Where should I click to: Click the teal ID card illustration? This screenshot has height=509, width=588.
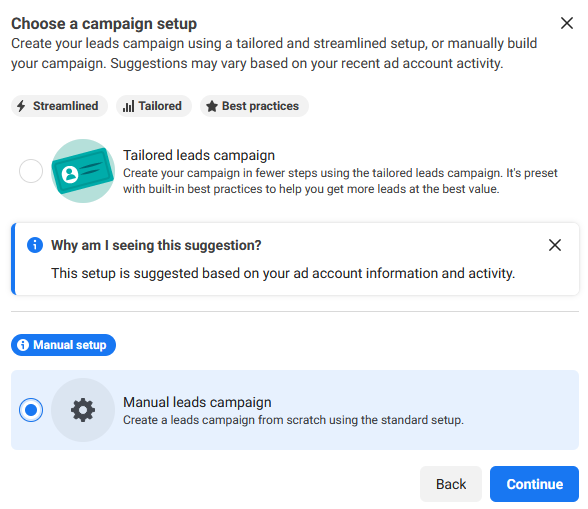tap(83, 171)
